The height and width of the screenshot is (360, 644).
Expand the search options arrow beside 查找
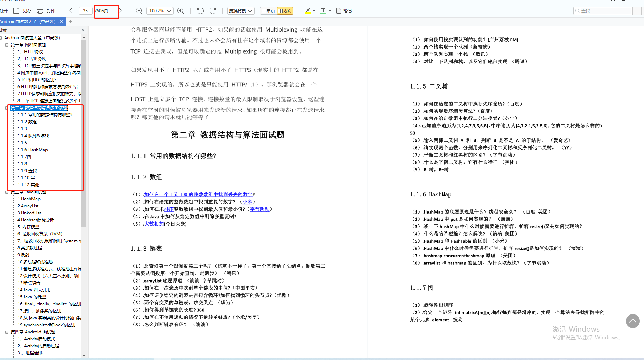pos(637,11)
